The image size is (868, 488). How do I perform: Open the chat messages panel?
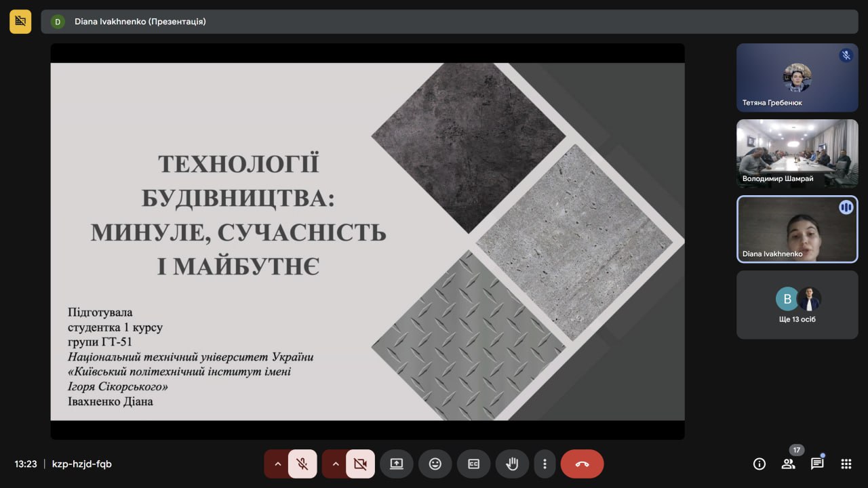[x=817, y=464]
